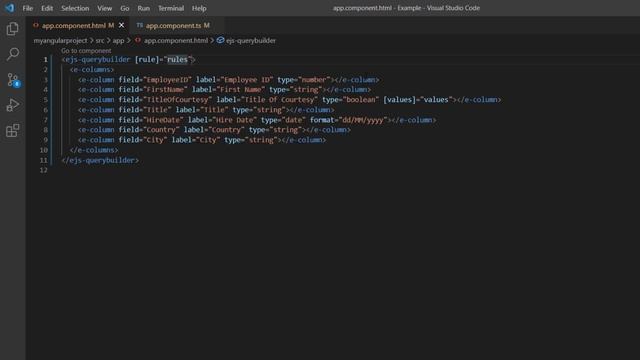Open the Source Control view icon

[13, 80]
